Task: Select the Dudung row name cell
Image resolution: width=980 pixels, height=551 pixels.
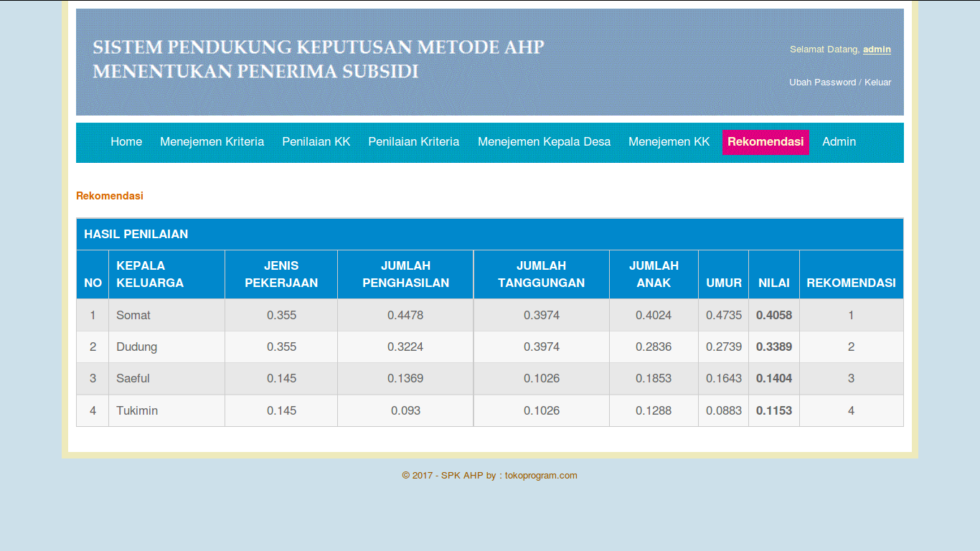Action: click(136, 347)
